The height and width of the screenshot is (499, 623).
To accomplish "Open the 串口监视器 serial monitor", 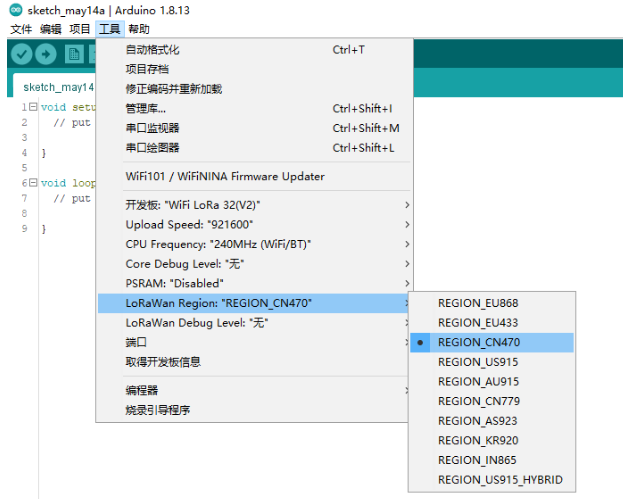I will tap(255, 128).
